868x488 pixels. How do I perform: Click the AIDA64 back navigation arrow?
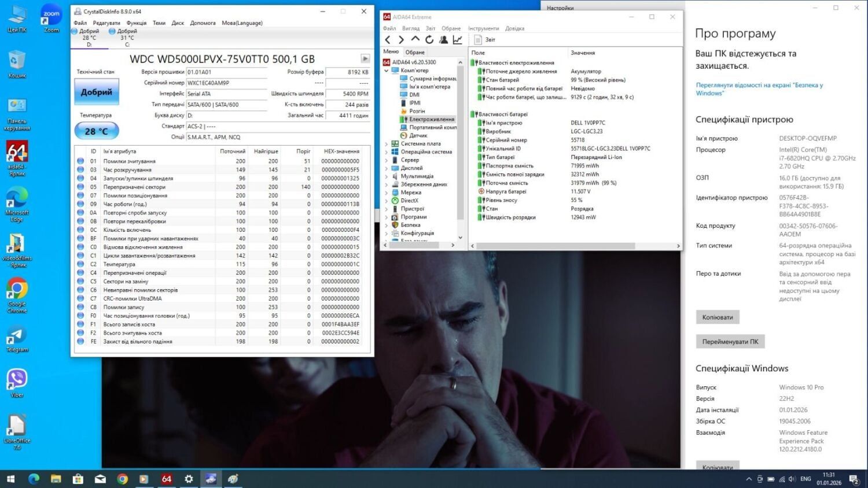(388, 40)
